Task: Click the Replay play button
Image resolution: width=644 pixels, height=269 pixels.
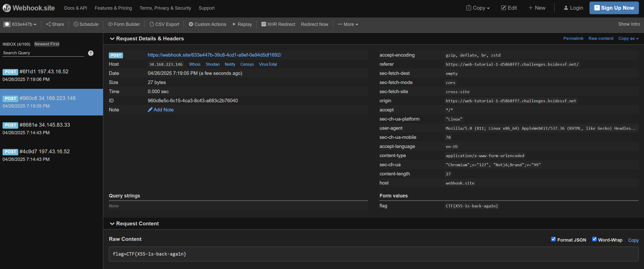Action: click(x=242, y=24)
